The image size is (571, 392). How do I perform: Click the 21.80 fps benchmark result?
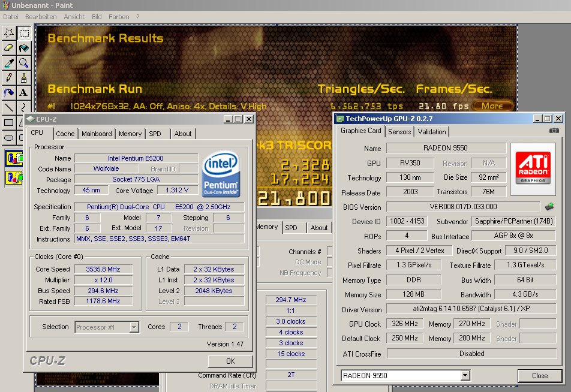443,106
